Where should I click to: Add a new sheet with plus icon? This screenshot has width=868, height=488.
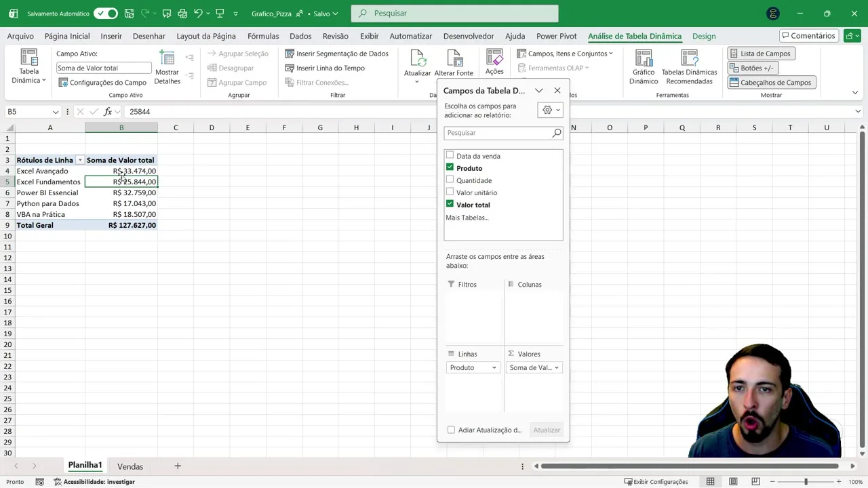click(x=178, y=466)
